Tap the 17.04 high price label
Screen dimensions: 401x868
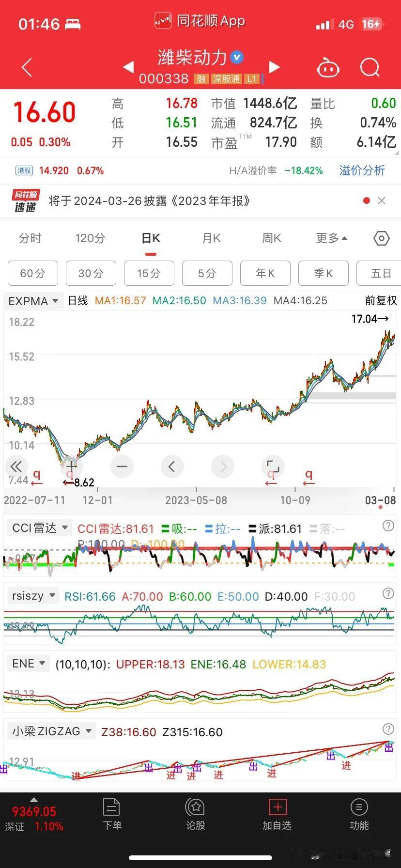(x=370, y=319)
